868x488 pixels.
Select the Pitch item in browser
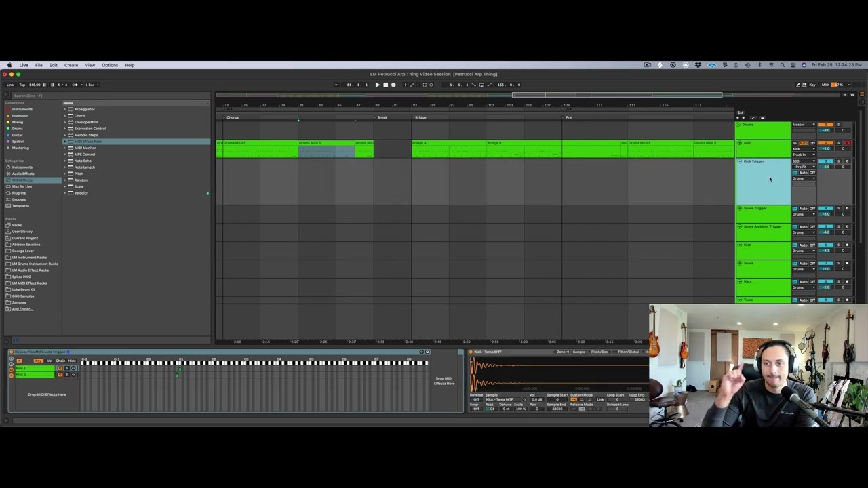click(x=79, y=174)
